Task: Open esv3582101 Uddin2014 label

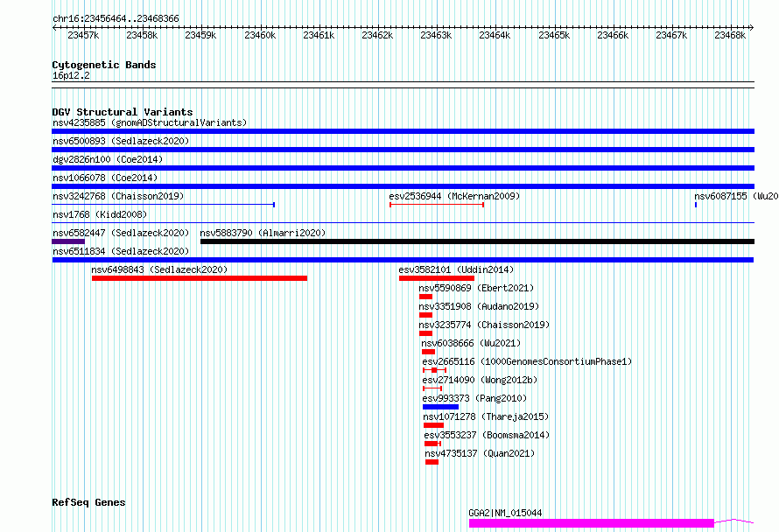Action: (456, 269)
